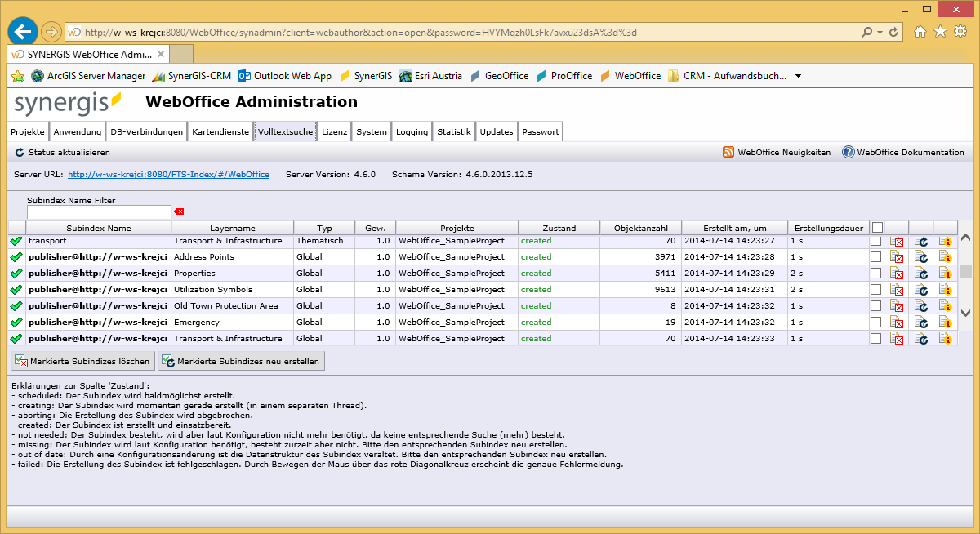Viewport: 980px width, 534px height.
Task: Check the checkbox for the transport subindex row
Action: pyautogui.click(x=876, y=241)
